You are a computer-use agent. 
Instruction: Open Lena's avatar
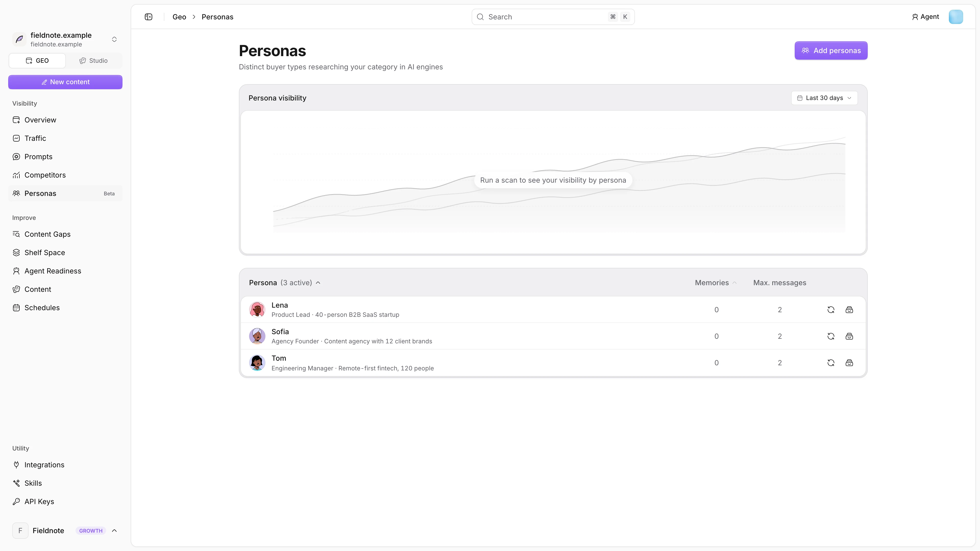[257, 309]
